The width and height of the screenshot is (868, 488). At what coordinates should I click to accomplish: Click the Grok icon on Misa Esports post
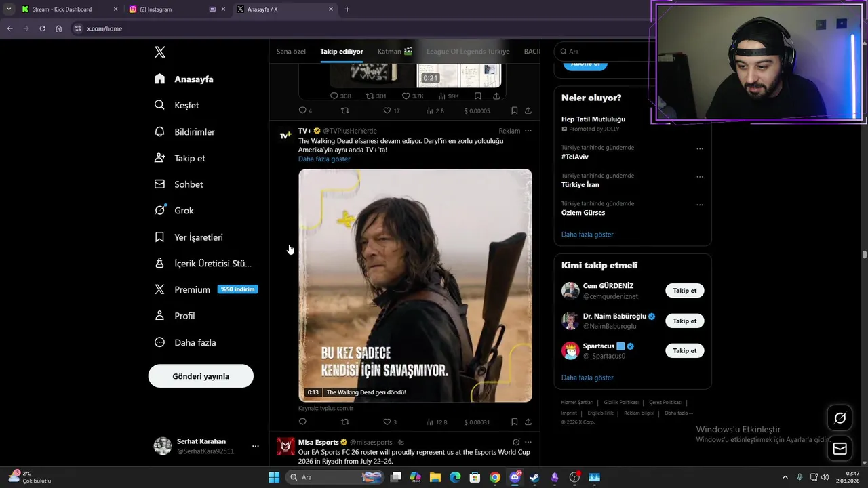tap(516, 442)
